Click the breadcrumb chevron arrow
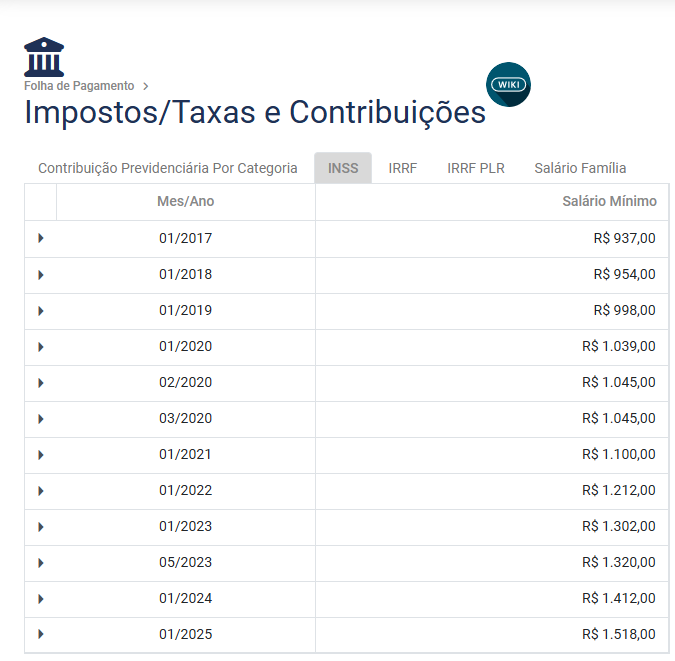675x661 pixels. (x=146, y=86)
